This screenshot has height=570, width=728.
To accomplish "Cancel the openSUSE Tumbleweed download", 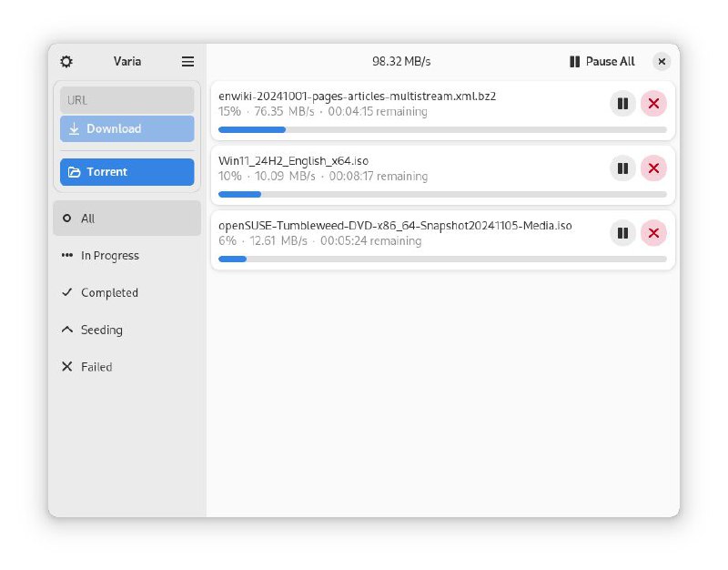I will 653,233.
